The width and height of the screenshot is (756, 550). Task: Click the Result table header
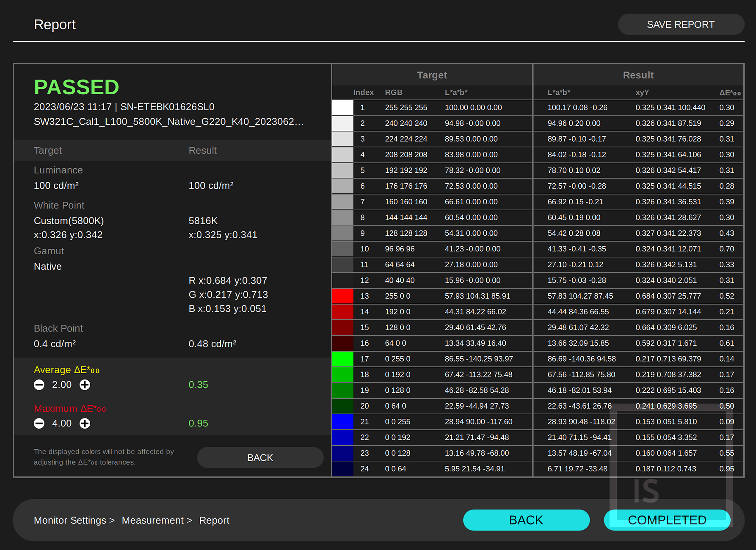tap(638, 75)
